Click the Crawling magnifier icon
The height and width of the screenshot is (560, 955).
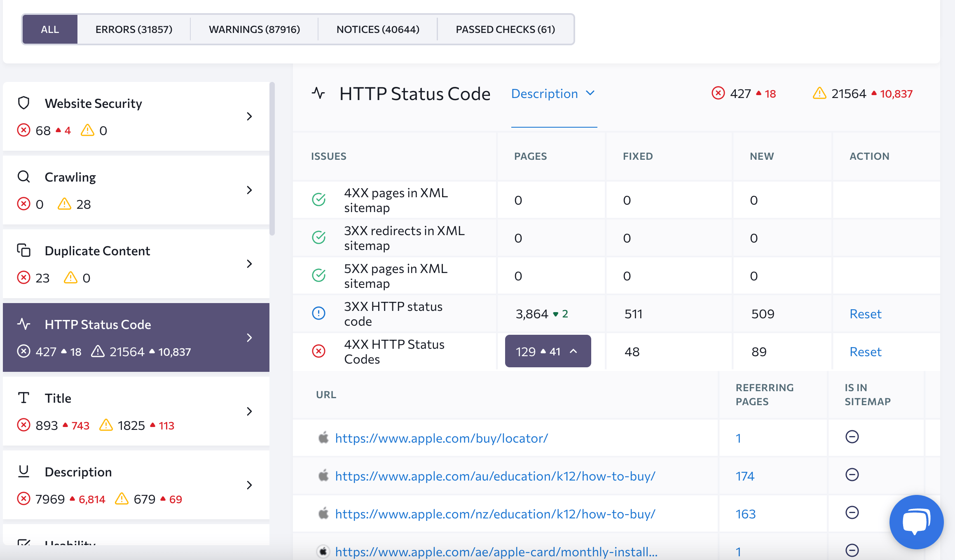pyautogui.click(x=24, y=177)
